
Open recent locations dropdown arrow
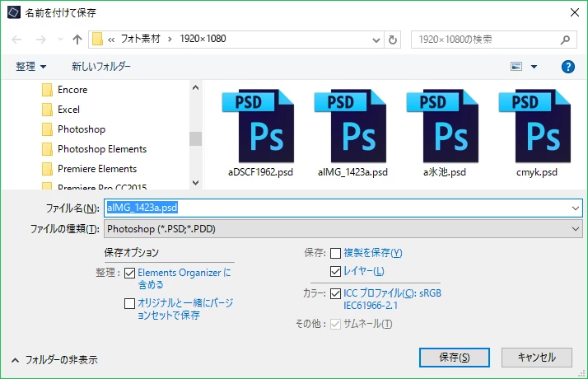[60, 40]
